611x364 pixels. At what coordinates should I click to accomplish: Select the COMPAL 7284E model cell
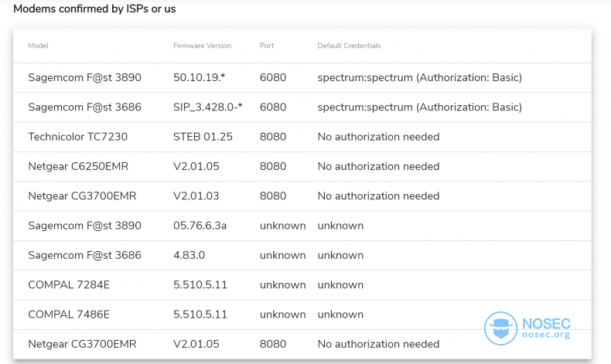coord(69,284)
